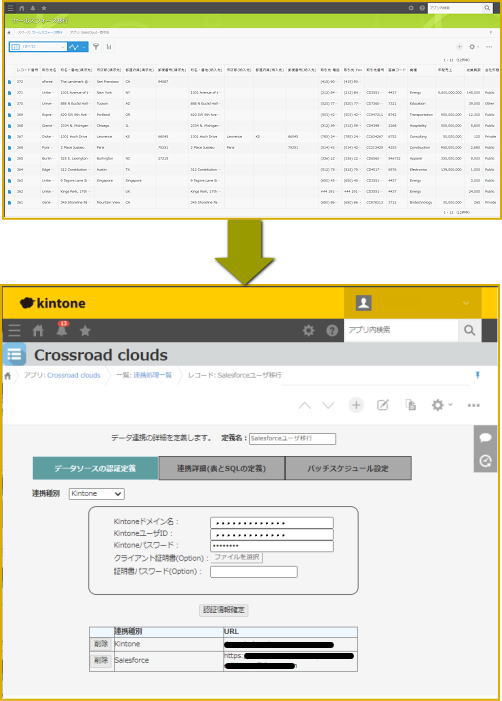Viewport: 502px width, 701px height.
Task: Click the 'Transportation' cell in the top table
Action: coord(421,115)
